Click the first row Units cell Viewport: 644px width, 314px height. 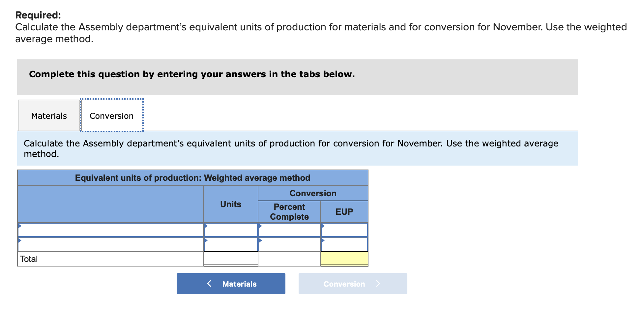tap(231, 230)
